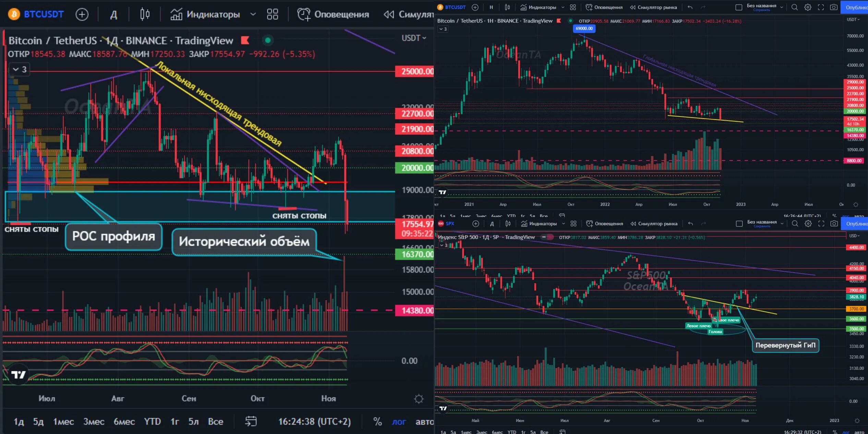Open the timezone clock 16:24:38 (UTC+2)
This screenshot has width=868, height=434.
(x=314, y=421)
